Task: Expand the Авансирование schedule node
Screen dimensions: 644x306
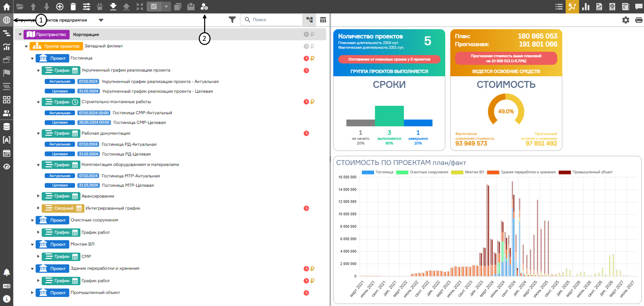Action: (x=38, y=196)
